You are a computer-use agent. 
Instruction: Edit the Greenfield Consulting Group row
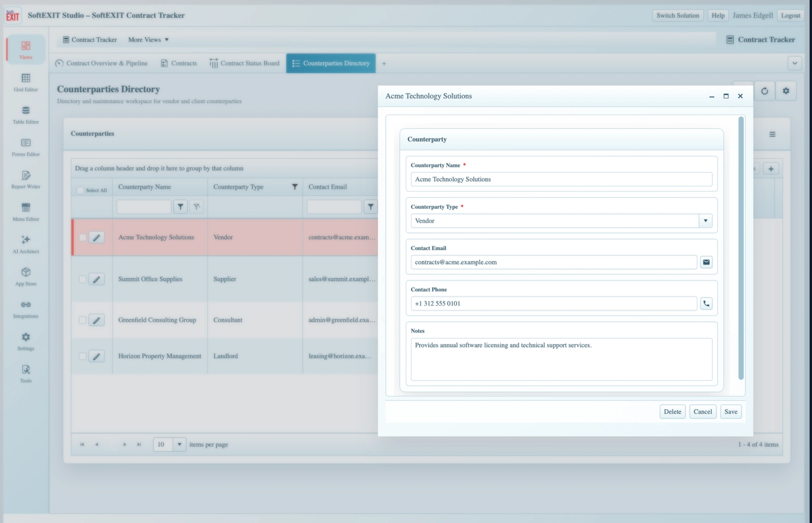[96, 320]
